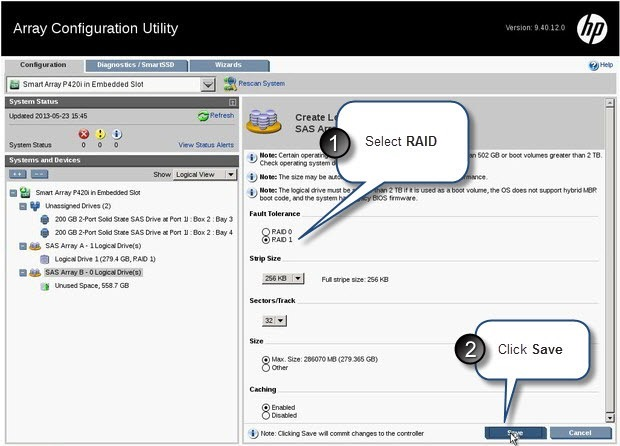This screenshot has height=446, width=620.
Task: Collapse the SAS Array A tree node
Action: click(x=23, y=246)
